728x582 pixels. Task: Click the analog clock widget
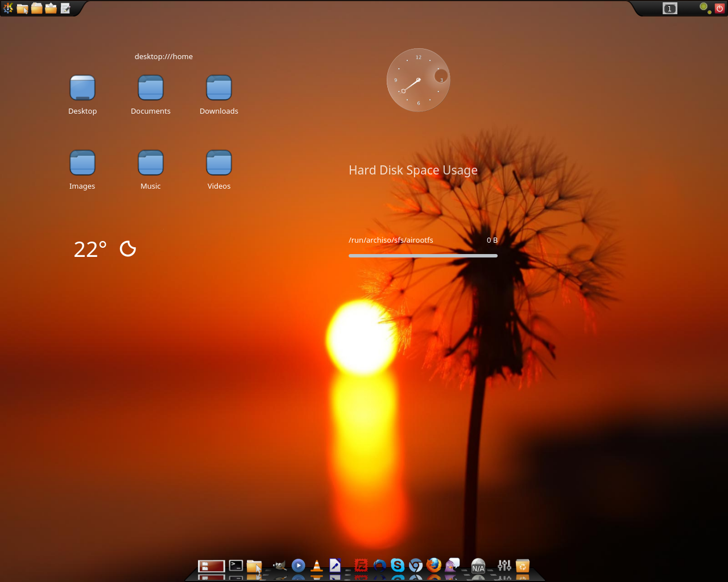click(419, 80)
